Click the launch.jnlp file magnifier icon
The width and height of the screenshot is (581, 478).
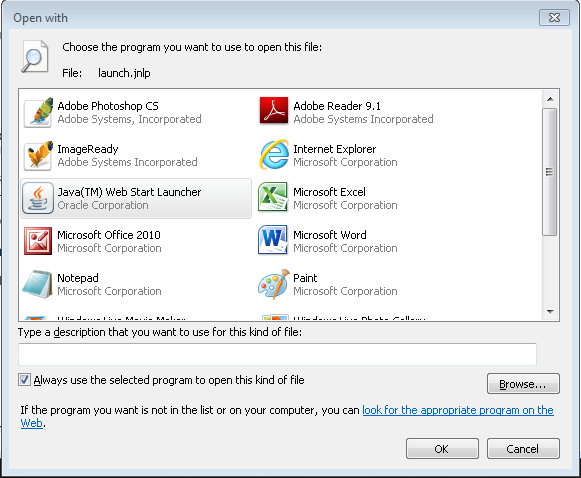click(35, 56)
